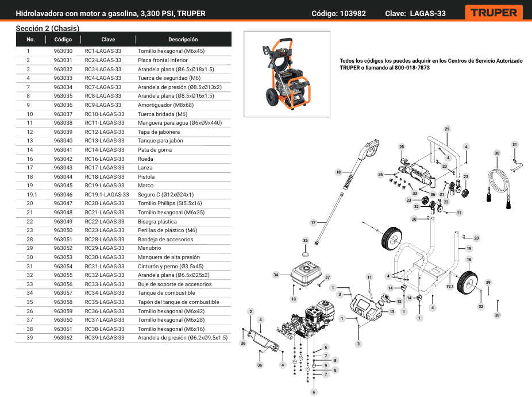This screenshot has width=532, height=397.
Task: Click the 'Descripción' column header
Action: [183, 40]
